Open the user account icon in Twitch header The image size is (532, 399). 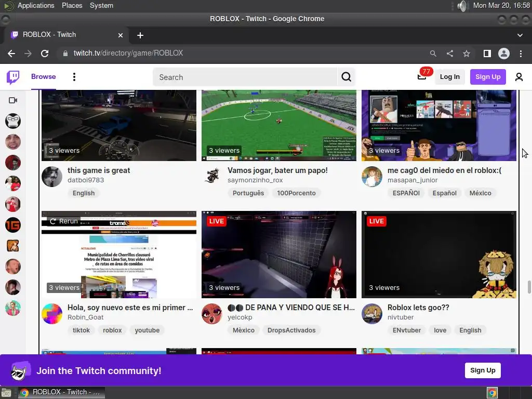coord(519,77)
